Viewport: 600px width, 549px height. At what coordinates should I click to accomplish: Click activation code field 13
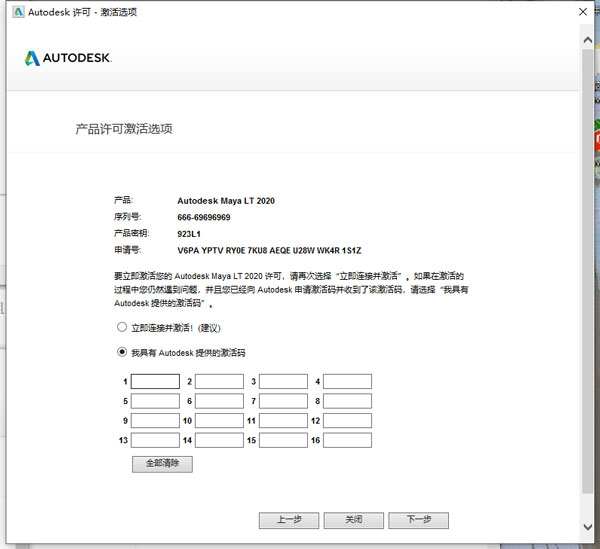tap(155, 440)
